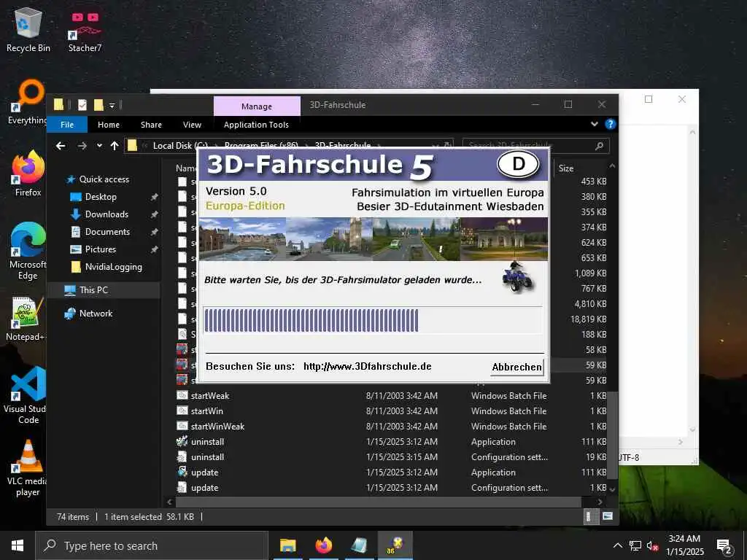Open the quick access toolbar customize dropdown
The height and width of the screenshot is (560, 747).
[112, 105]
